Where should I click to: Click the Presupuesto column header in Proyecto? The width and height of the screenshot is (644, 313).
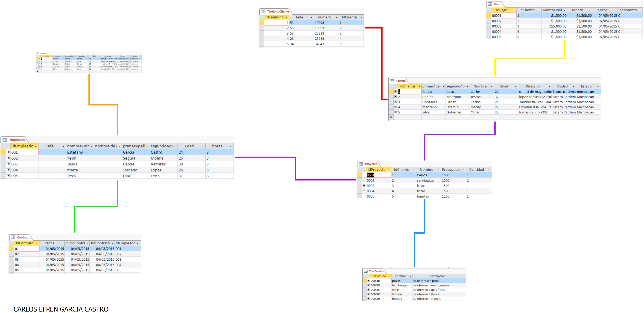[452, 170]
